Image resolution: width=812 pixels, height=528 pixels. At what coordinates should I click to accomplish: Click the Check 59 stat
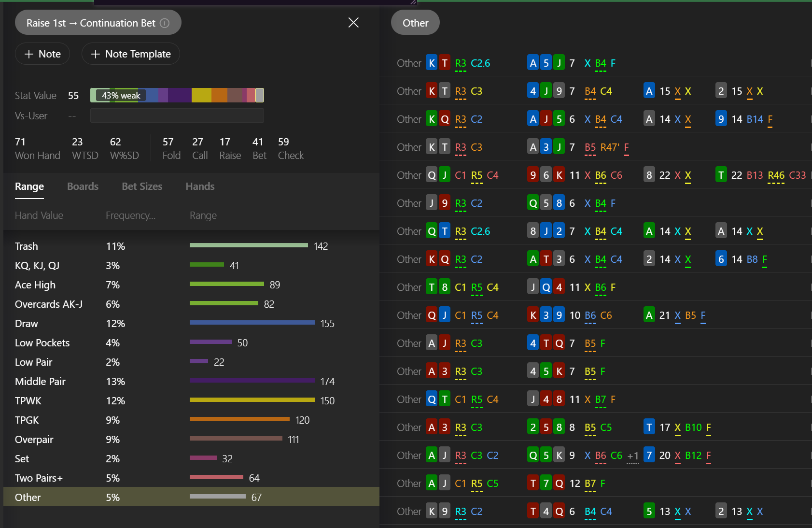[291, 149]
